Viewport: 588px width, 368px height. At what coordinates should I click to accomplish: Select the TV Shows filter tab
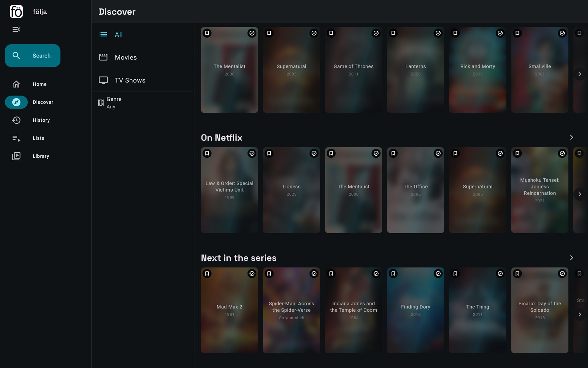143,80
